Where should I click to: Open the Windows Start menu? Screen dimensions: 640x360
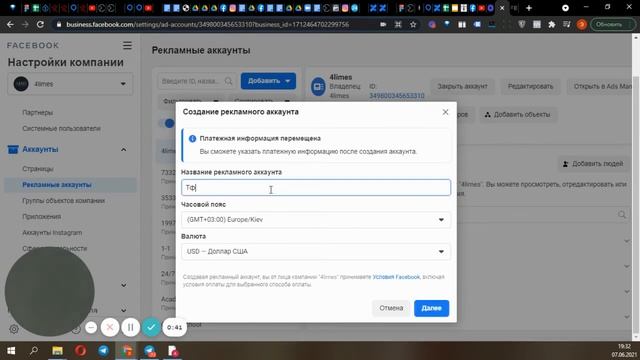[x=11, y=351]
